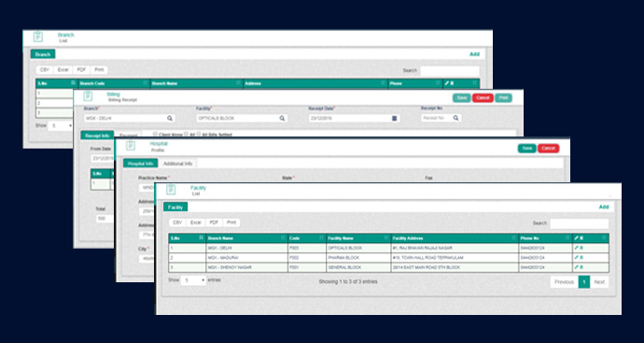Screen dimensions: 644x343
Task: Switch to the Additional Info tab
Action: 177,164
